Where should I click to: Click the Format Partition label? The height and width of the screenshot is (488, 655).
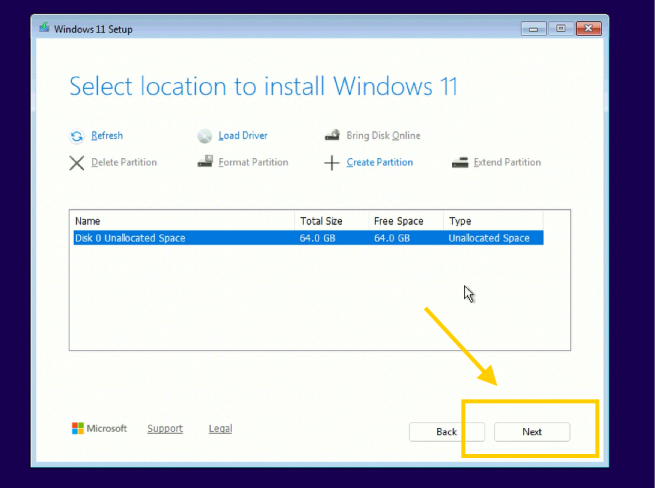click(x=253, y=162)
